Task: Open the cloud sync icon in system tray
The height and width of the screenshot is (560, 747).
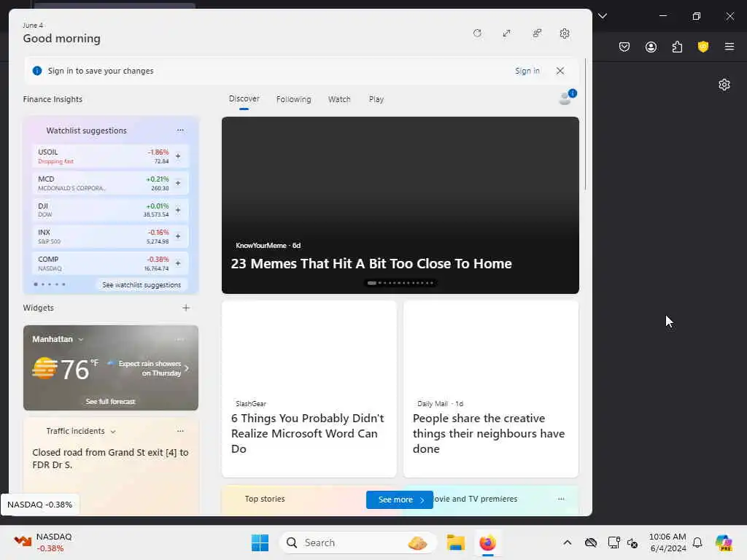Action: tap(591, 542)
